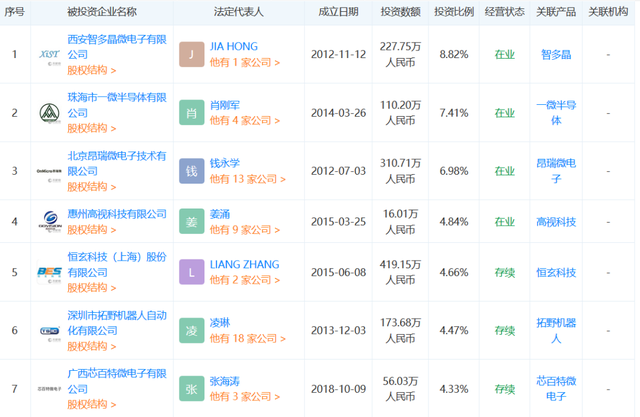Click the 恒玄科技 BES company logo
640x417 pixels.
(x=49, y=272)
